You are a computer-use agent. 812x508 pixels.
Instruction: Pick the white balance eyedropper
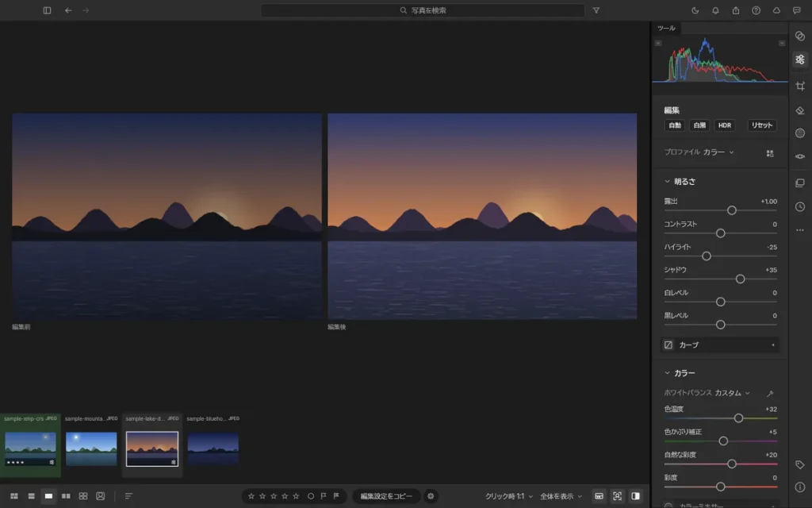[x=769, y=394]
